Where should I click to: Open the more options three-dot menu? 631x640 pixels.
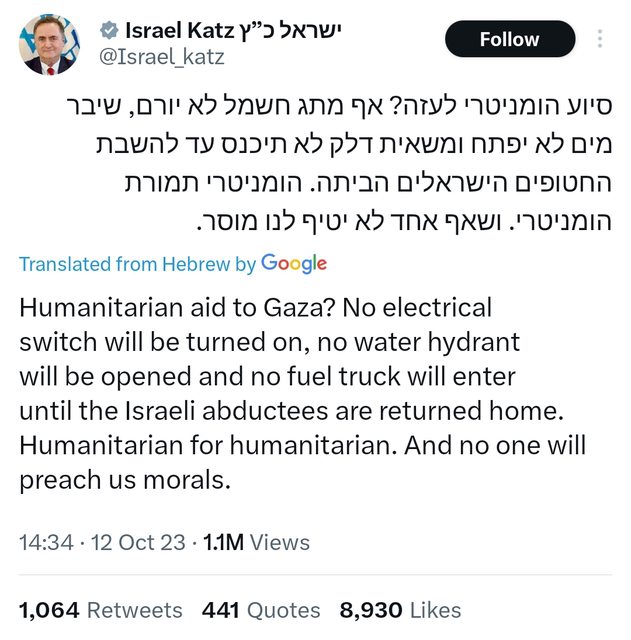[600, 39]
